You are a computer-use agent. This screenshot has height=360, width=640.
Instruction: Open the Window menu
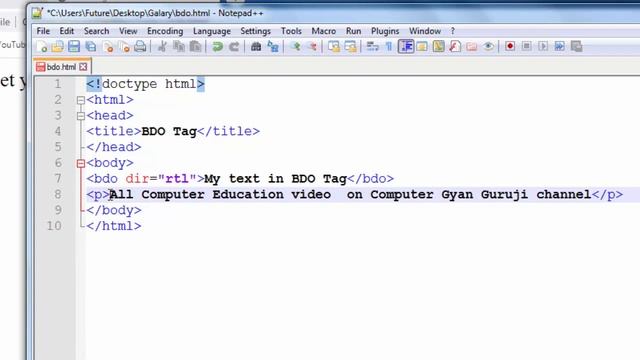[x=425, y=31]
